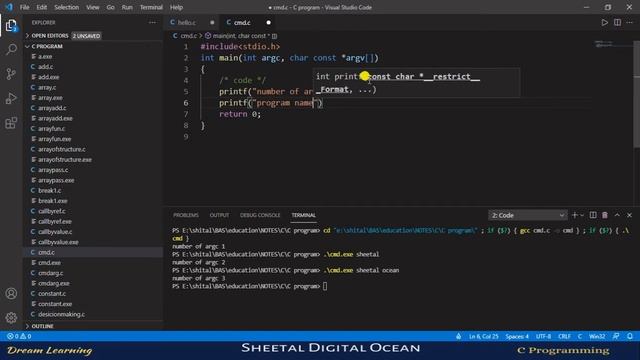The height and width of the screenshot is (360, 640).
Task: Open the Accounts menu icon
Action: coord(11,293)
